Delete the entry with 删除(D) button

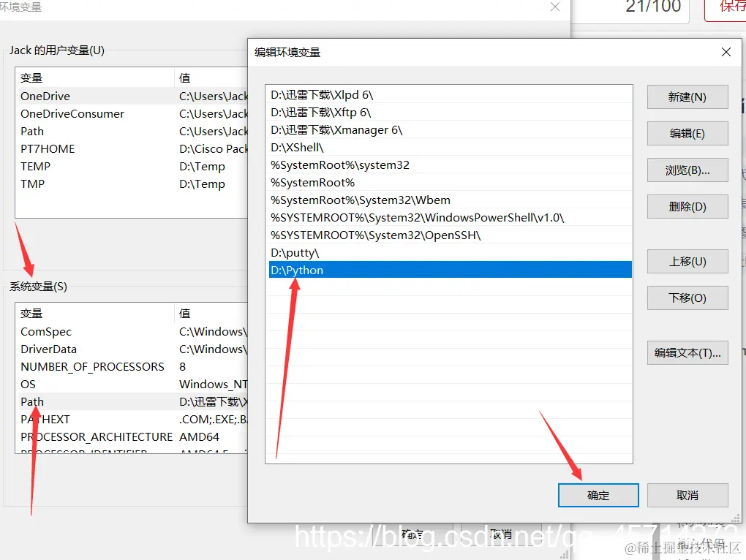pos(687,207)
